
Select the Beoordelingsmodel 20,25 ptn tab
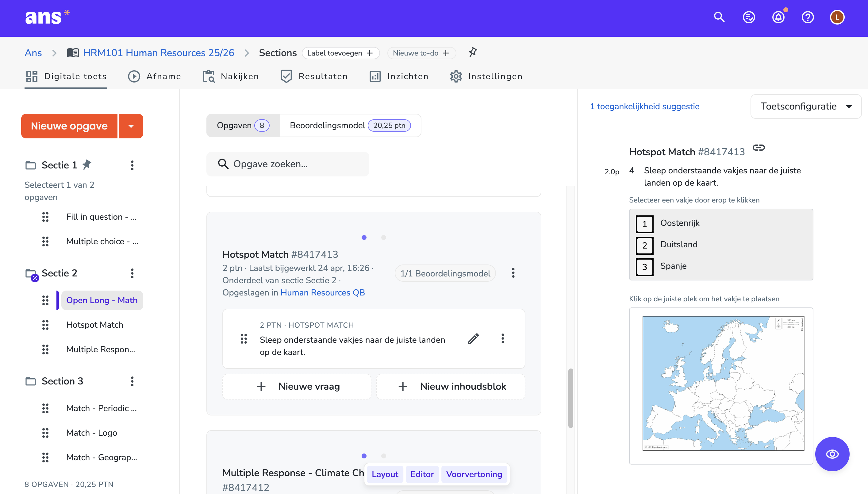tap(350, 125)
